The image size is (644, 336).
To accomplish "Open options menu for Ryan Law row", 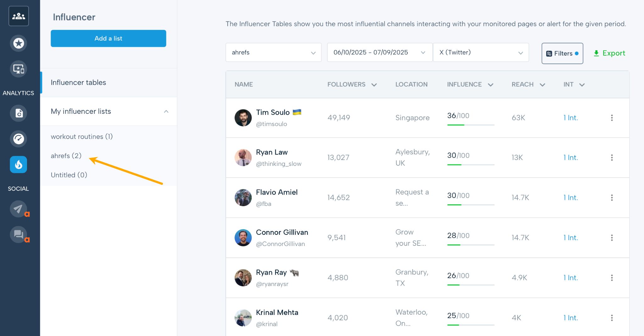I will 612,157.
